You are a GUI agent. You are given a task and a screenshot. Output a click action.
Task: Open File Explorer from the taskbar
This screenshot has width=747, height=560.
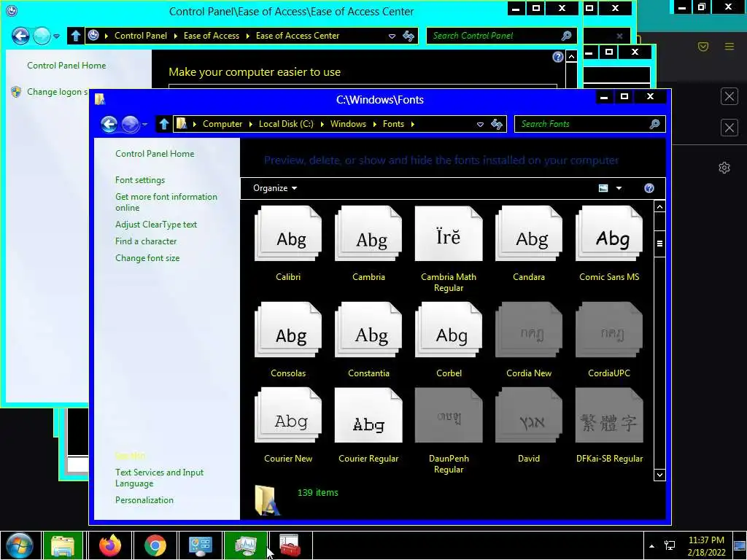(63, 545)
